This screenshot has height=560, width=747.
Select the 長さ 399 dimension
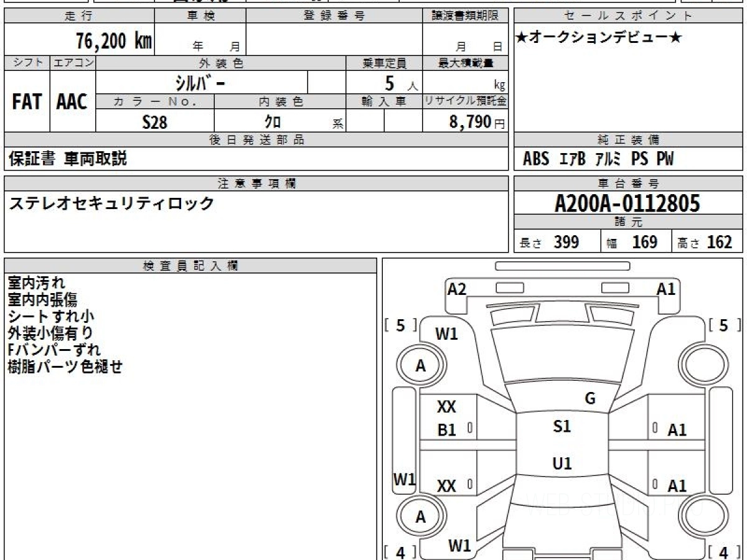point(550,242)
